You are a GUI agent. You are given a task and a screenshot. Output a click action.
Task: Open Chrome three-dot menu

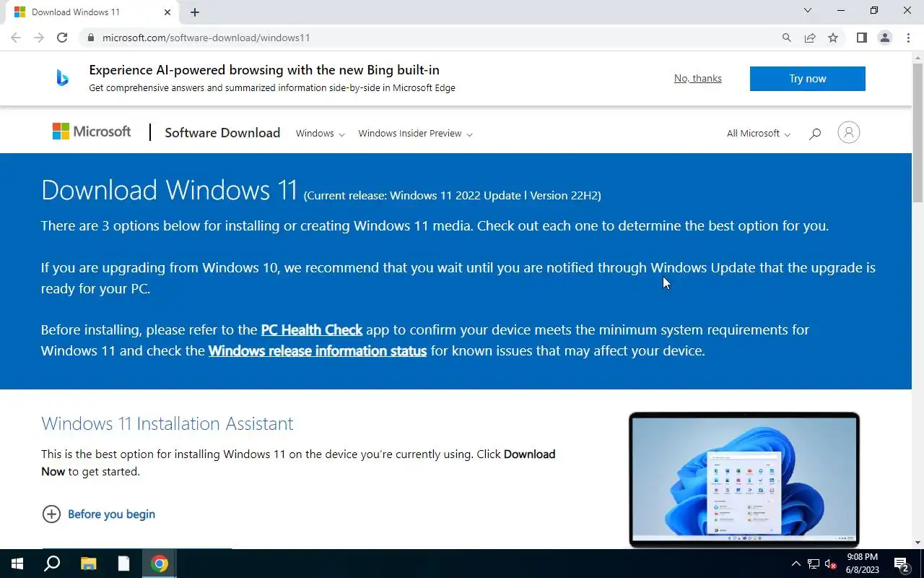click(x=908, y=38)
